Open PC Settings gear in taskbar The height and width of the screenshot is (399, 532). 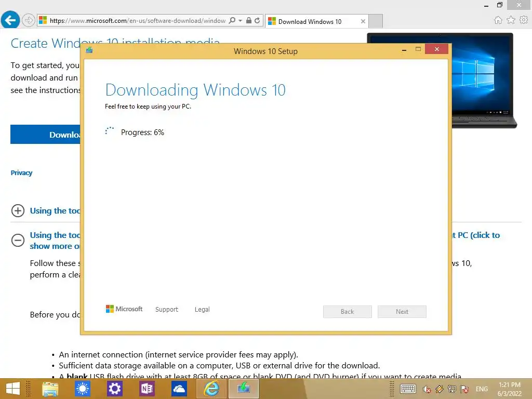(x=115, y=389)
